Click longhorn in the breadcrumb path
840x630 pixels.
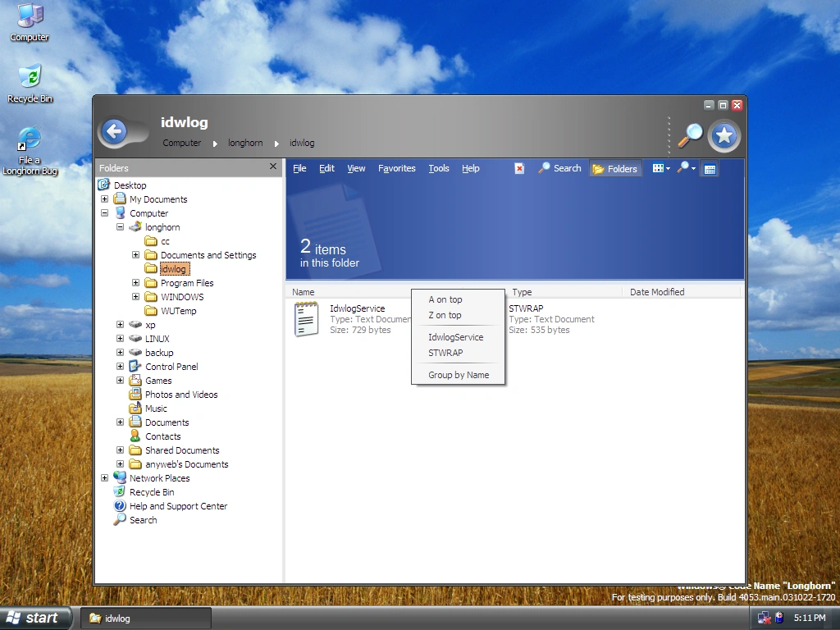pos(245,143)
